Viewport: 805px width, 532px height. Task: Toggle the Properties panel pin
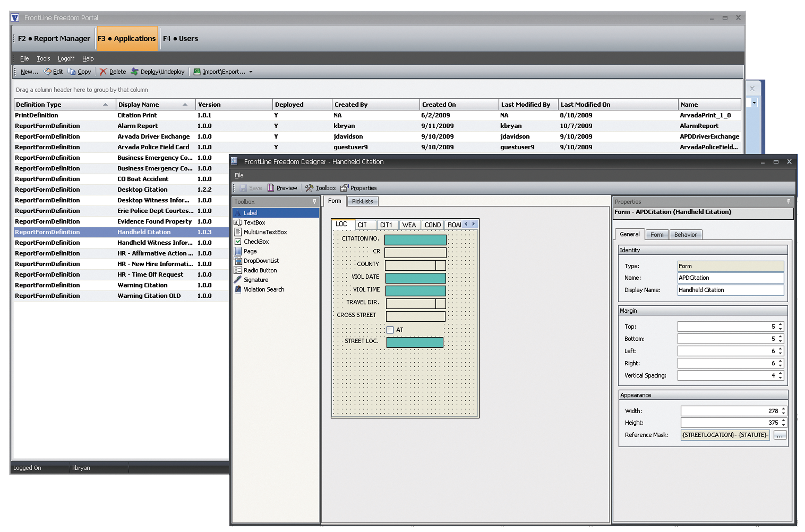pos(789,201)
